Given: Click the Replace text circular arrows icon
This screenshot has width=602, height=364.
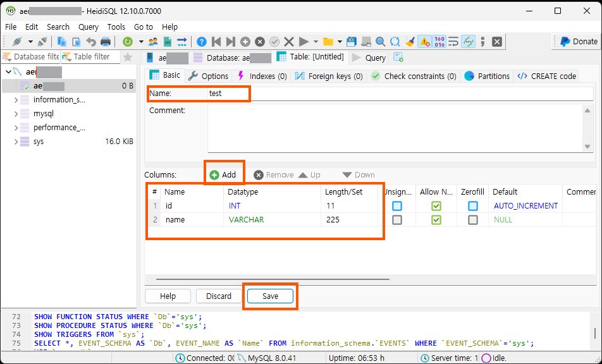Looking at the screenshot, I should point(395,42).
